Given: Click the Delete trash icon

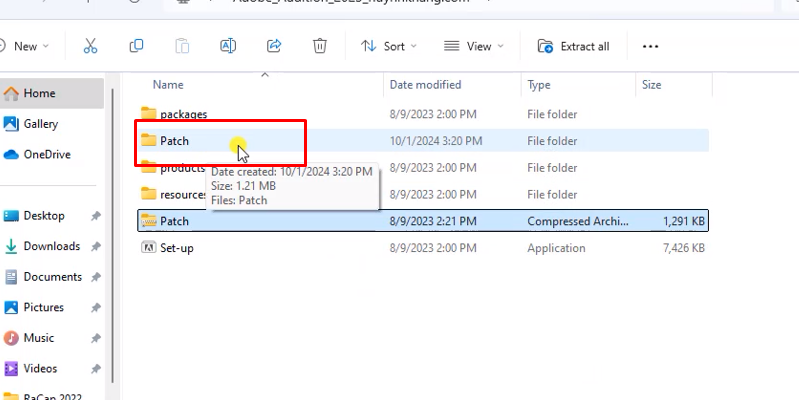Looking at the screenshot, I should click(x=319, y=46).
